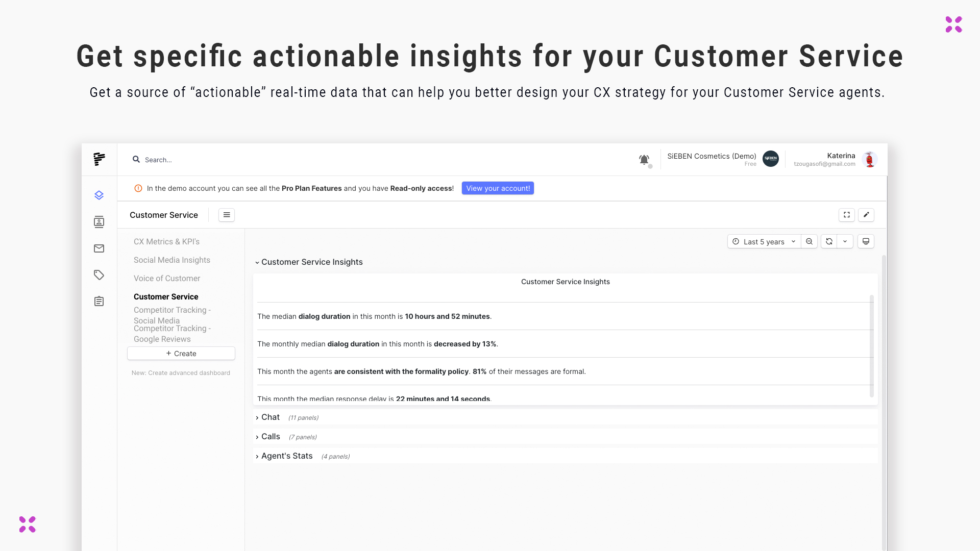This screenshot has width=980, height=551.
Task: Enter fullscreen dashboard view
Action: click(x=847, y=215)
